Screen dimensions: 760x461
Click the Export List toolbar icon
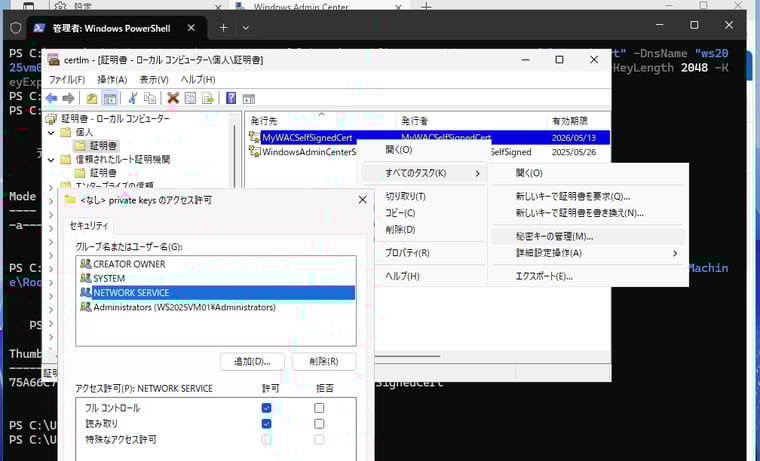coord(208,98)
